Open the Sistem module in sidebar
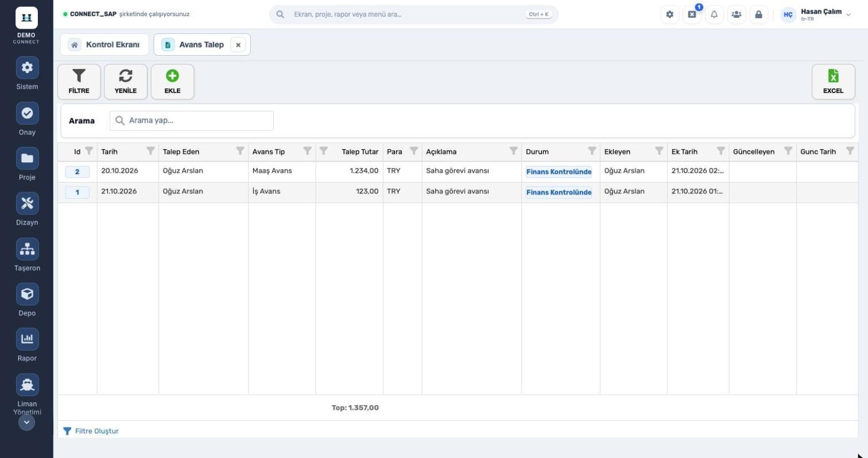Viewport: 868px width, 458px height. pyautogui.click(x=27, y=73)
